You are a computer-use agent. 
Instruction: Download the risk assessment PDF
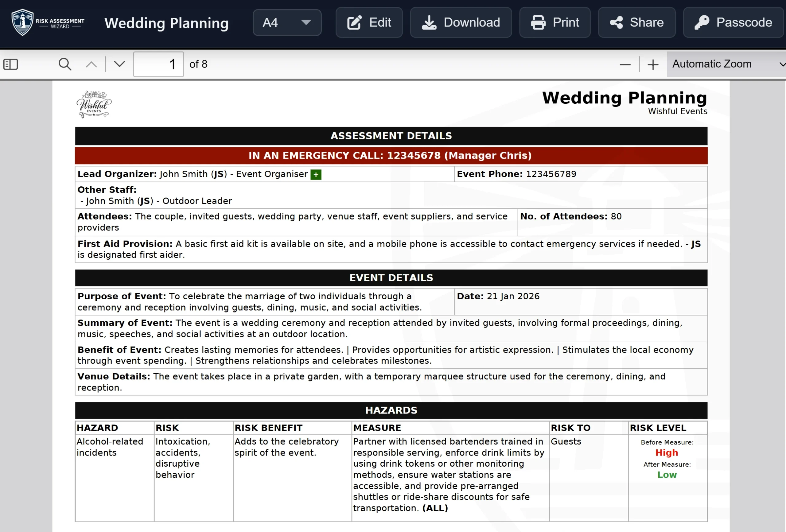click(461, 23)
